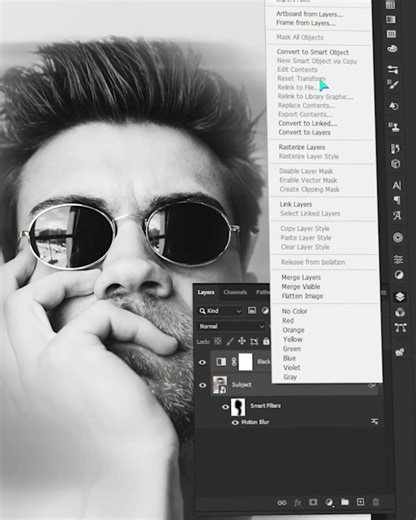Select the Smart Filters mask thumbnail
The image size is (416, 520).
(x=238, y=407)
